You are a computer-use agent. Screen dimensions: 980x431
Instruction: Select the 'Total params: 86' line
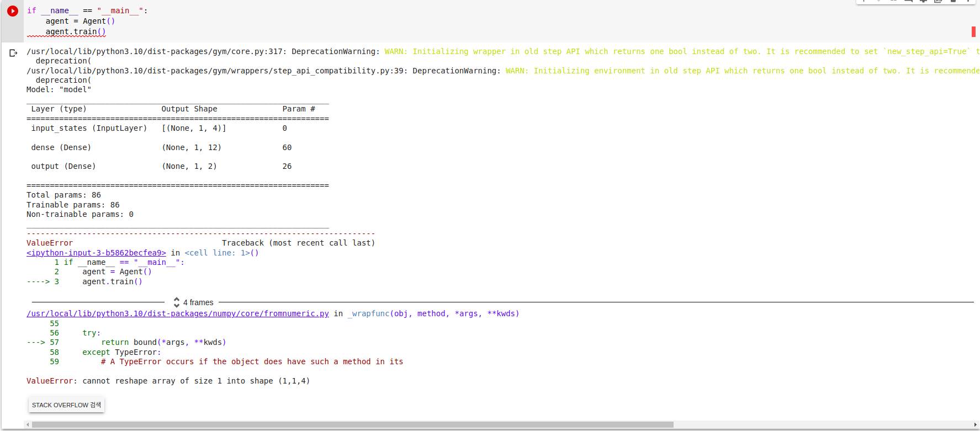tap(64, 195)
